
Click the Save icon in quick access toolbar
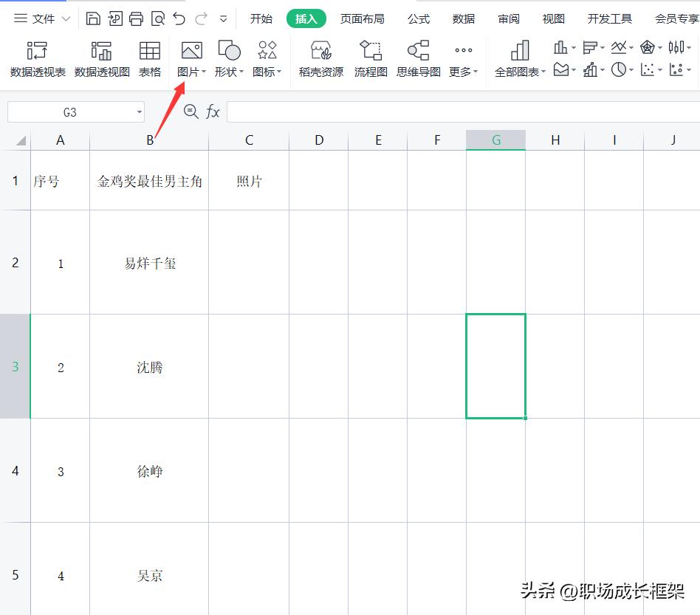[93, 18]
